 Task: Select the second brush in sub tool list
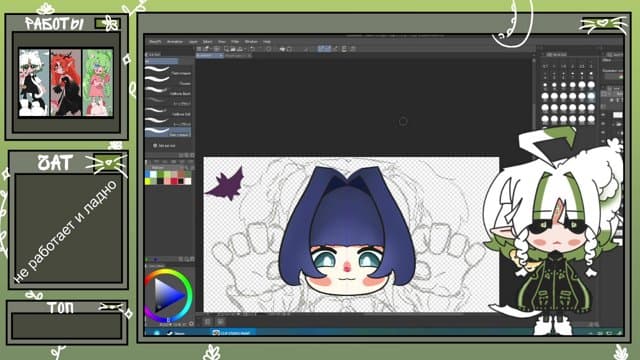pyautogui.click(x=168, y=81)
